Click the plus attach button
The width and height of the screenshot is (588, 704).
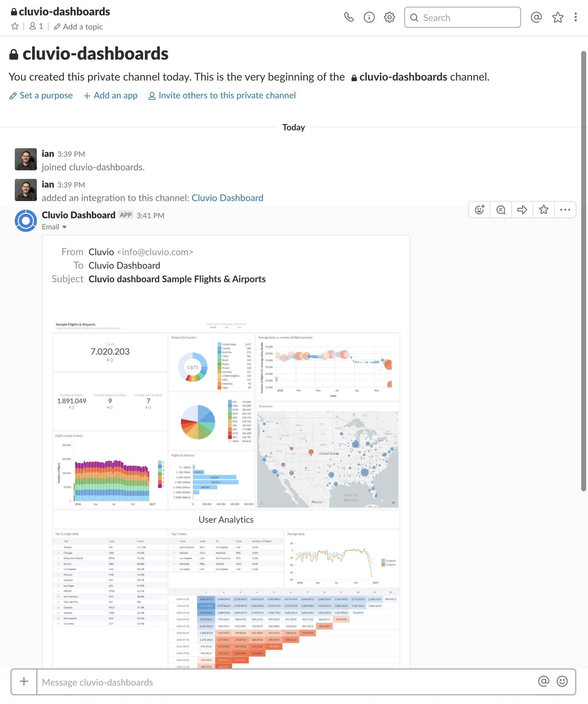coord(24,682)
